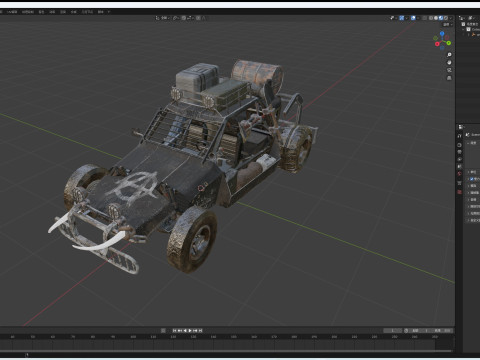Viewport: 480px width, 360px height.
Task: Open the overlays options dropdown arrow
Action: (418, 18)
